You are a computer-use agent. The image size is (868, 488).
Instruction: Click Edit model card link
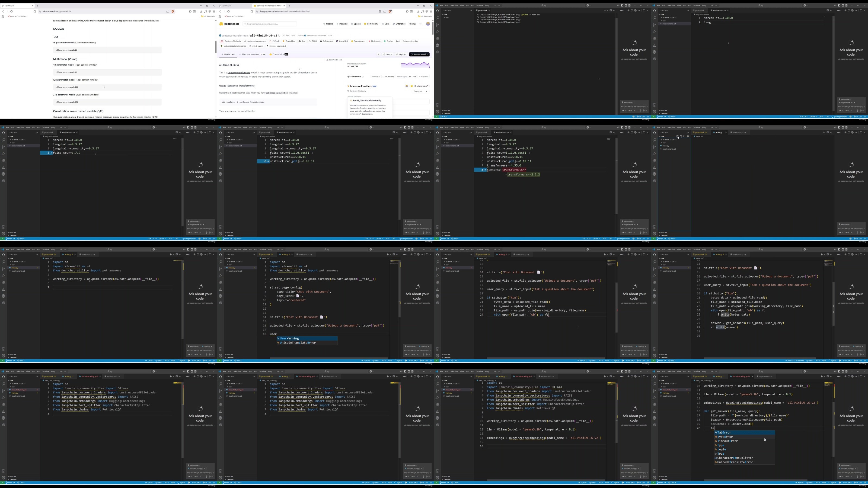(x=334, y=60)
